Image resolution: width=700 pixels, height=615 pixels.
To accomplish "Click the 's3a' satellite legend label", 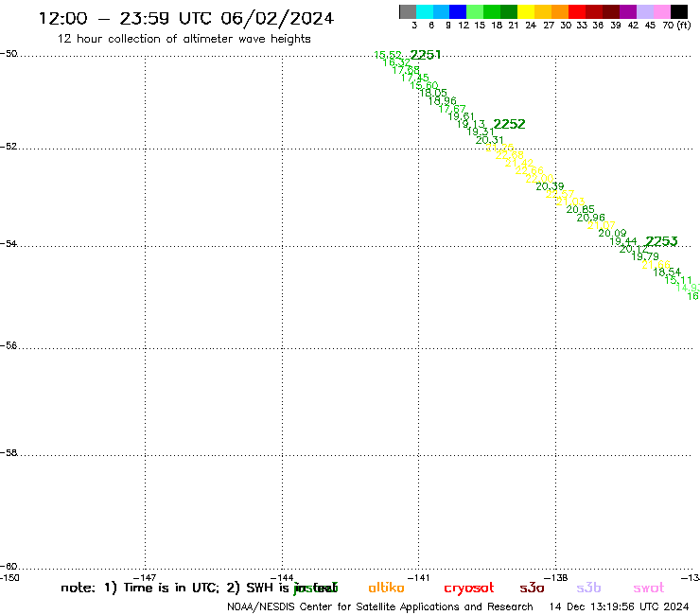I will 532,589.
